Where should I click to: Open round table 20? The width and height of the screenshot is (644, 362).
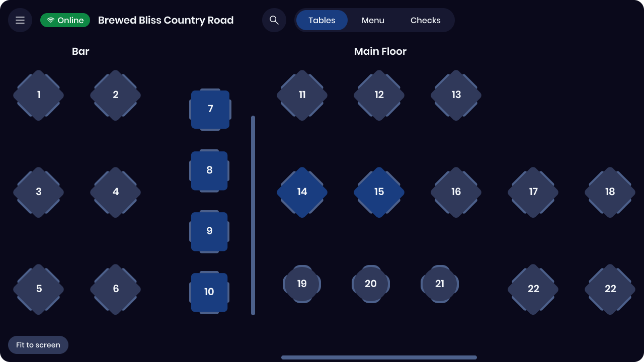[371, 284]
